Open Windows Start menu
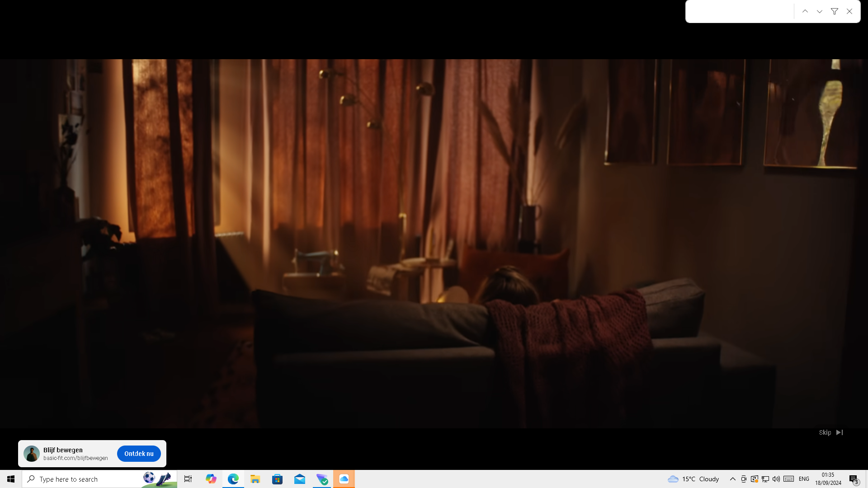This screenshot has width=868, height=488. click(11, 479)
